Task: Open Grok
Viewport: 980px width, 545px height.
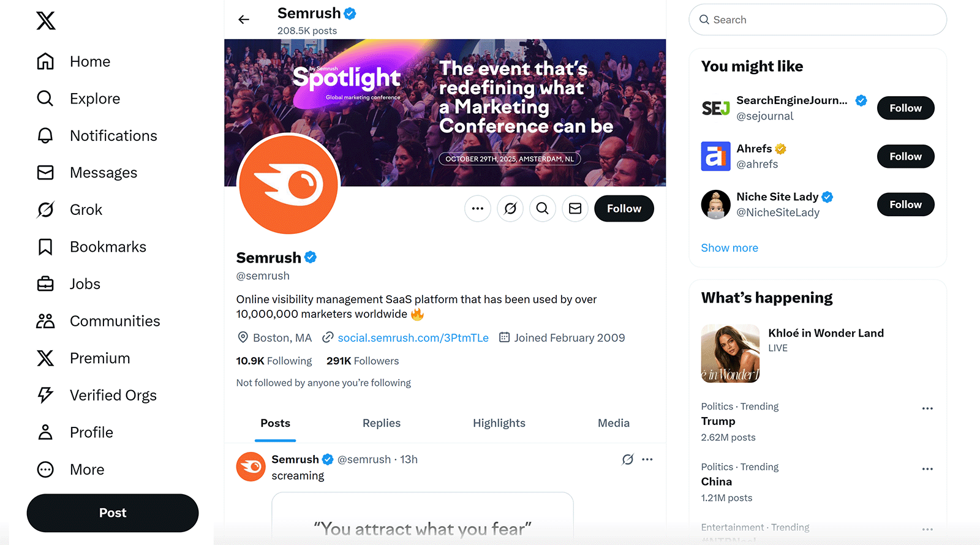Action: coord(85,209)
